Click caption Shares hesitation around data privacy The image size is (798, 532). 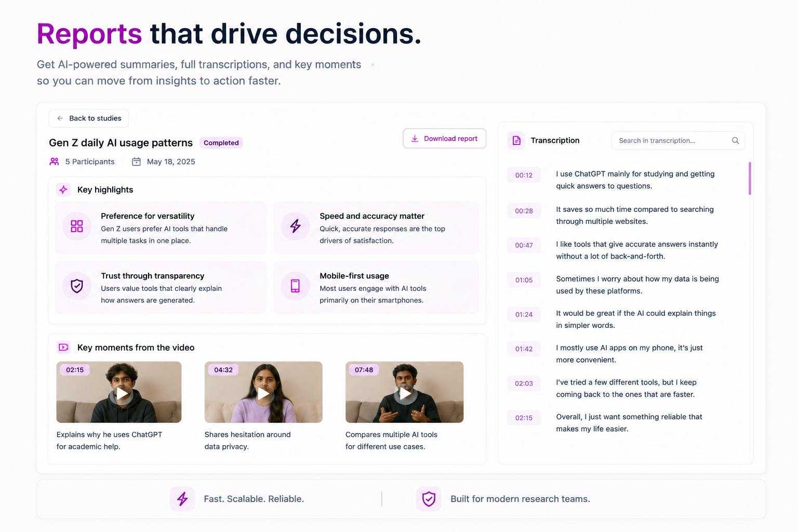[x=247, y=441]
